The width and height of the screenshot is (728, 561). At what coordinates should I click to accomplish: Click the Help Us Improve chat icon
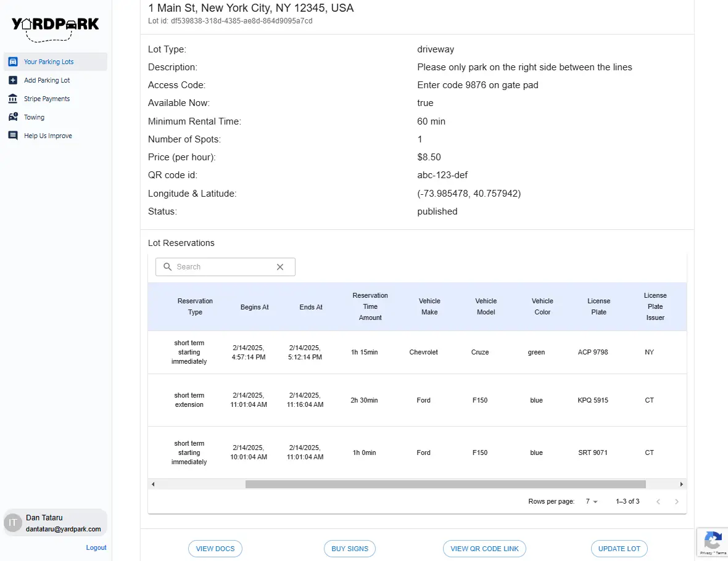point(13,136)
